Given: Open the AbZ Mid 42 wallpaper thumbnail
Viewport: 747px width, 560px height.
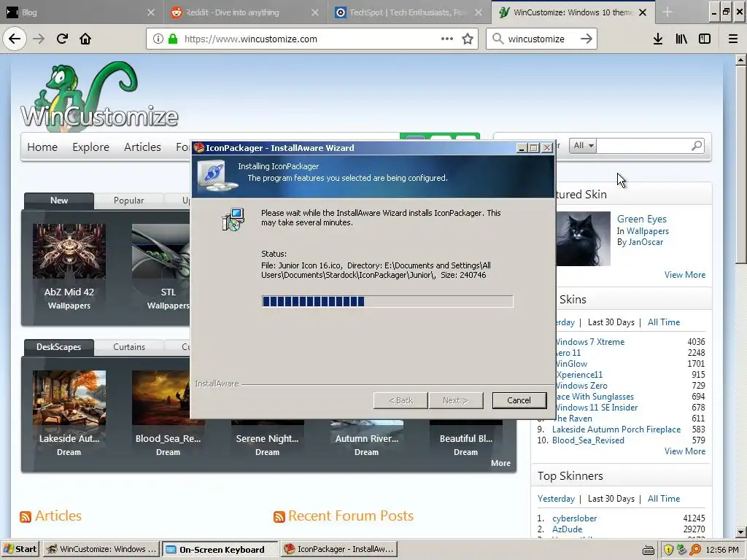Looking at the screenshot, I should (x=69, y=251).
